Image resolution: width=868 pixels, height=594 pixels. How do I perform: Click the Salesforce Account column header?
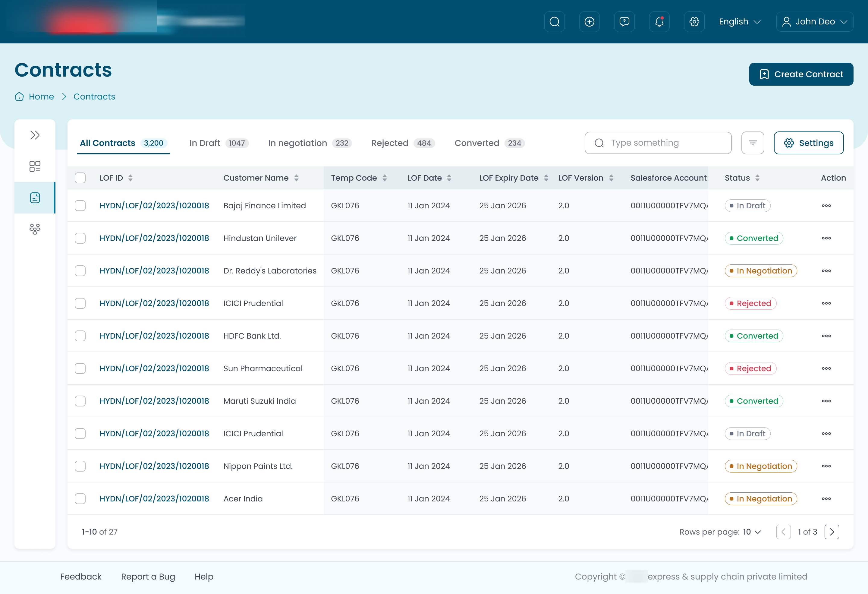tap(668, 178)
